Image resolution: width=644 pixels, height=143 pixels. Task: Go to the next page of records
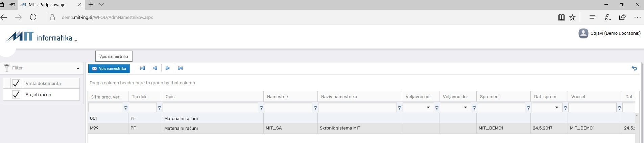[168, 68]
